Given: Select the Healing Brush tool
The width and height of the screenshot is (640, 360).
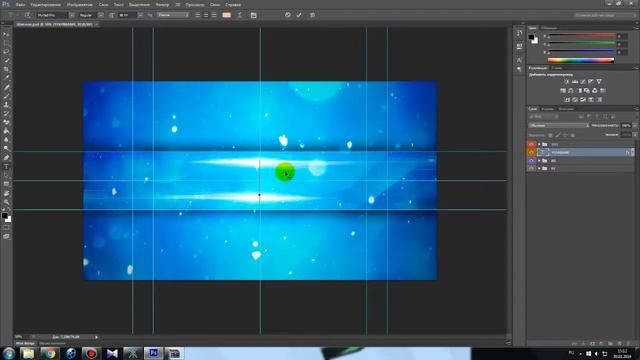Looking at the screenshot, I should [x=6, y=87].
